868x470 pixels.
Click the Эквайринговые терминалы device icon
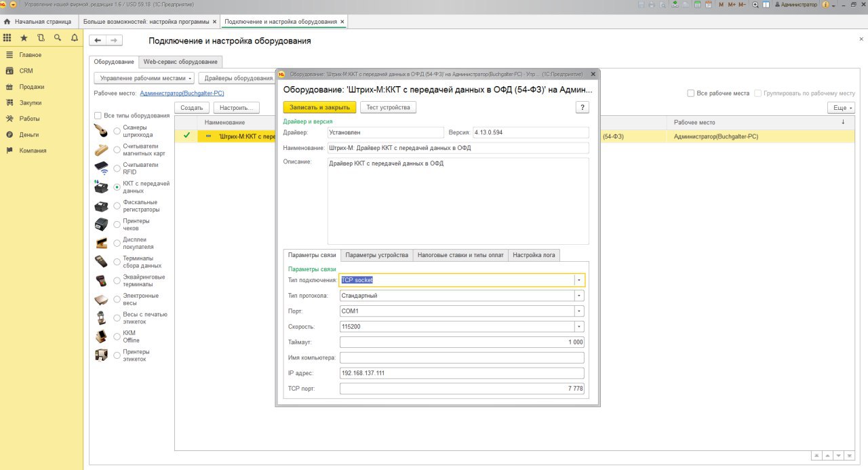[101, 280]
